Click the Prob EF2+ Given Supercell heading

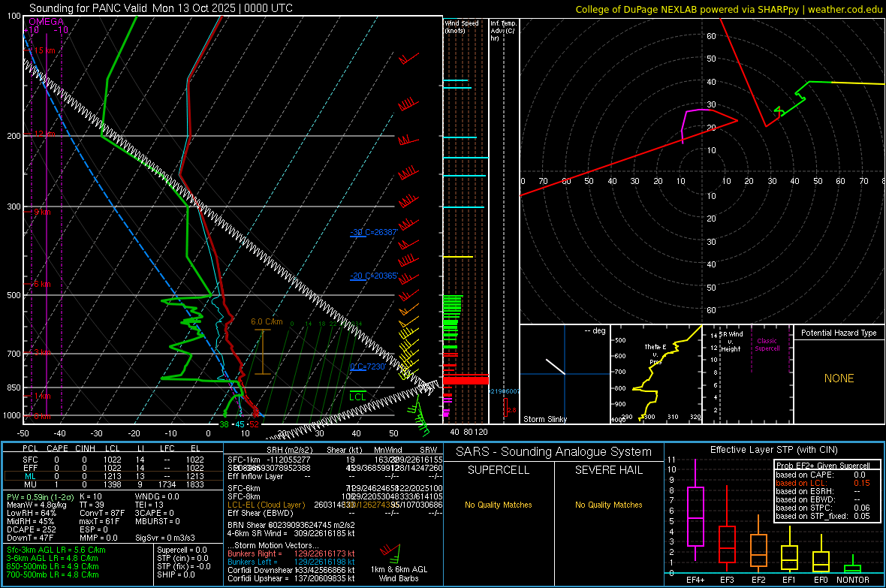pyautogui.click(x=823, y=466)
